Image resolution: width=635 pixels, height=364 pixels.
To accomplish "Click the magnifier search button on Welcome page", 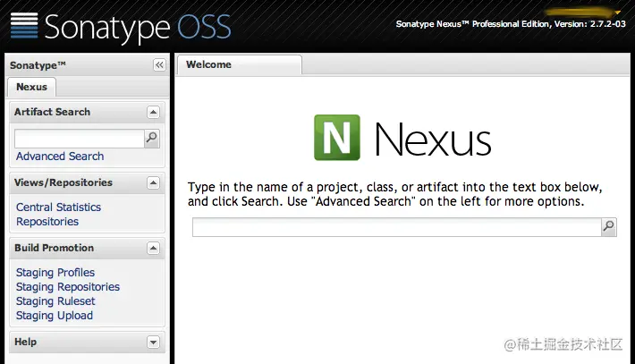I will click(x=609, y=227).
